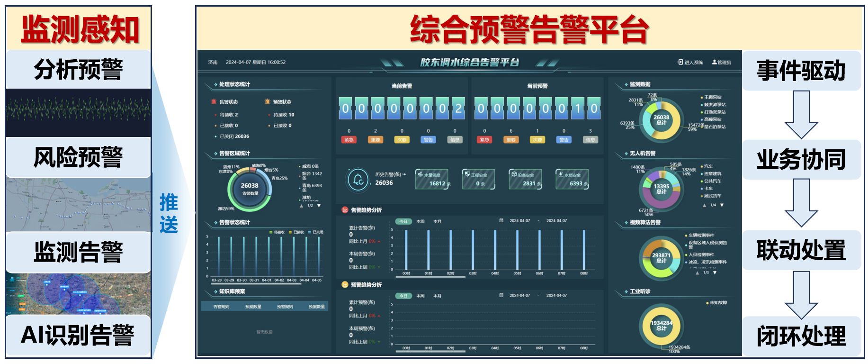This screenshot has width=868, height=364.
Task: Click yellow 次要 badge under 当前预警
Action: [537, 140]
